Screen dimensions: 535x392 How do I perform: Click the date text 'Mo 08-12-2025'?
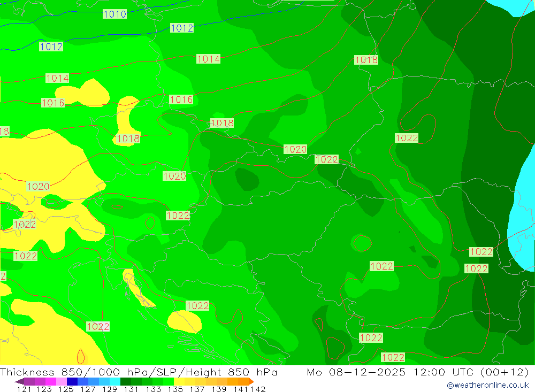coord(356,372)
